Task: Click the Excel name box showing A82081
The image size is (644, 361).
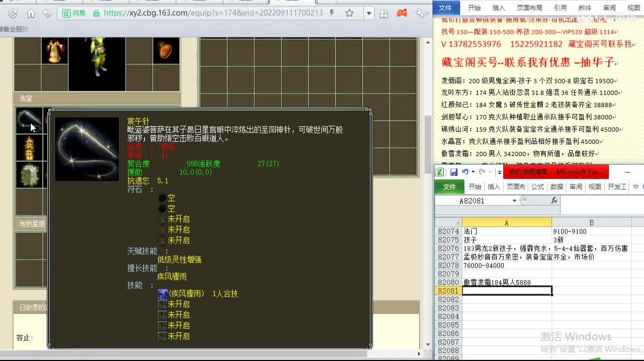Action: [x=472, y=201]
